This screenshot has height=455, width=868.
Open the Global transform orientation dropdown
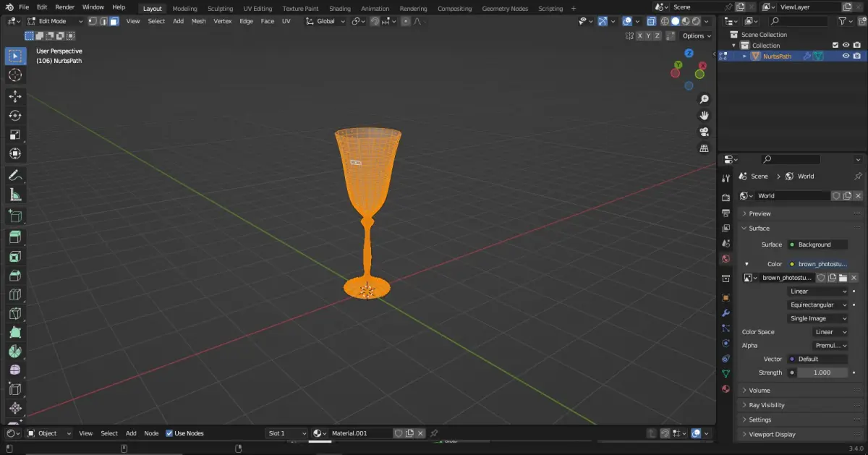click(x=325, y=21)
